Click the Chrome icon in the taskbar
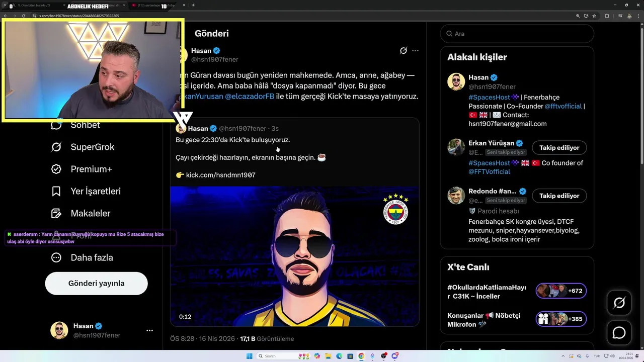This screenshot has height=362, width=644. pos(361,356)
